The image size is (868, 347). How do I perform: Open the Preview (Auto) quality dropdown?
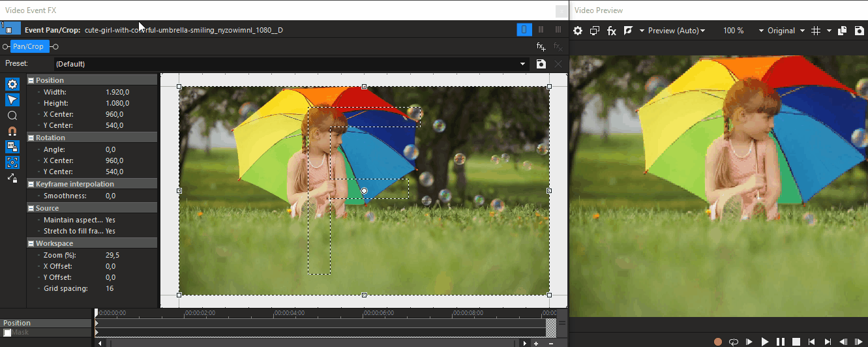674,31
